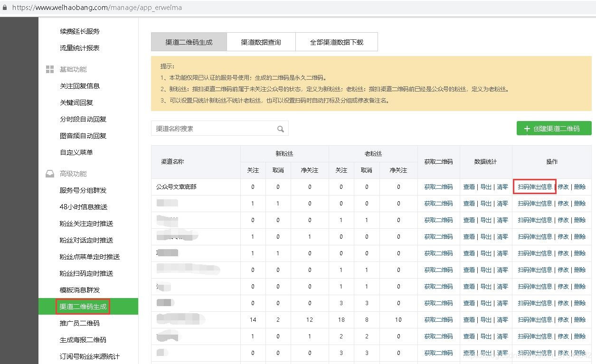
Task: Open 模板消息群发 menu item
Action: (x=80, y=290)
